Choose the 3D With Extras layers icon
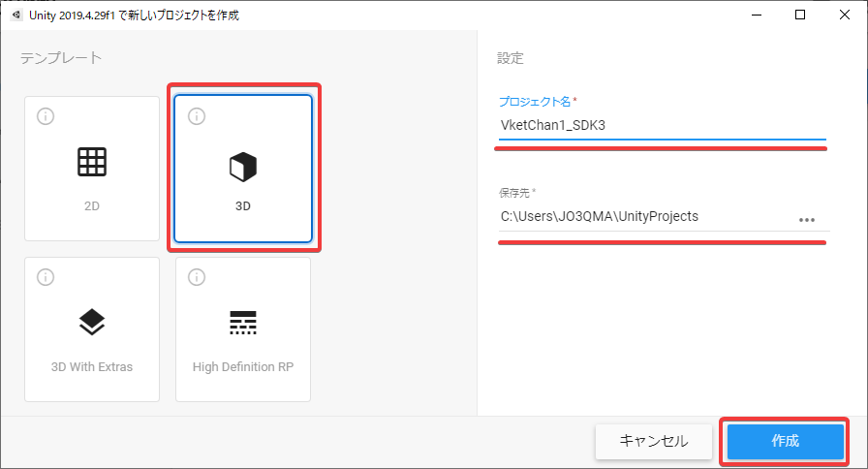This screenshot has width=868, height=469. click(x=92, y=322)
